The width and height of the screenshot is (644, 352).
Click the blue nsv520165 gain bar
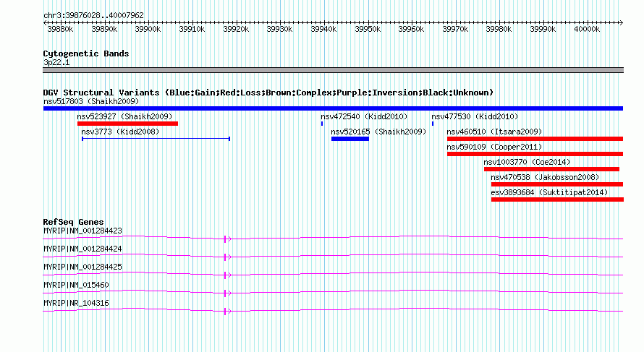pyautogui.click(x=350, y=139)
